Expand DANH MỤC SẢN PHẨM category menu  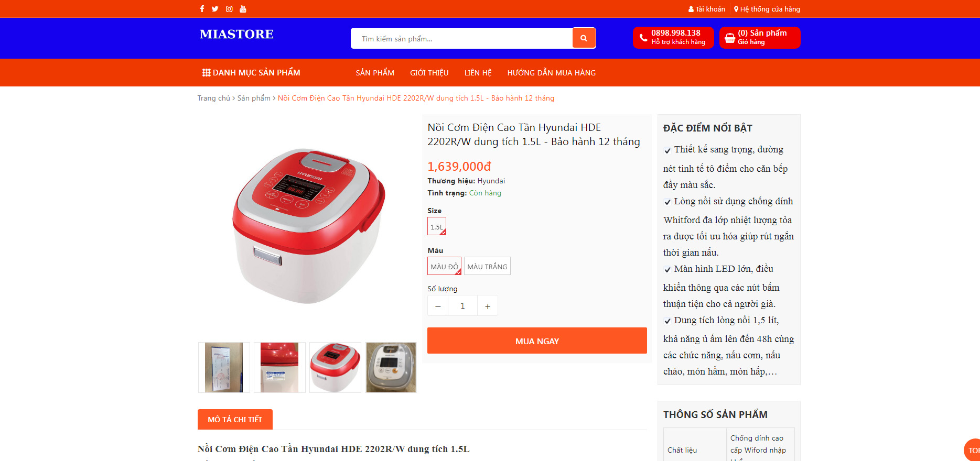click(x=251, y=73)
